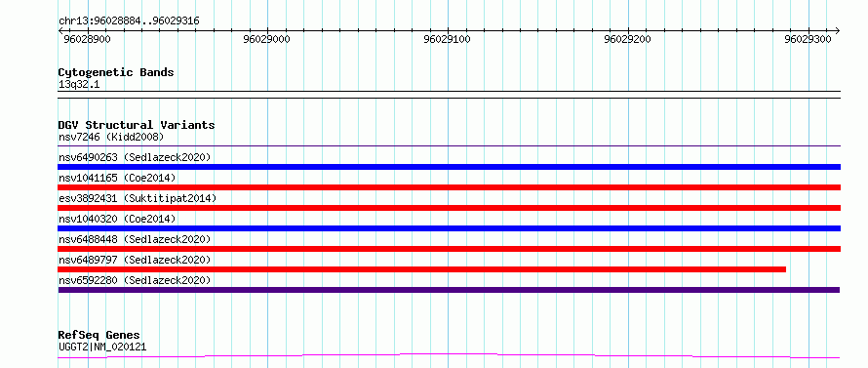This screenshot has width=868, height=368.
Task: Click the blue bar under nsv1040320
Action: [x=450, y=228]
